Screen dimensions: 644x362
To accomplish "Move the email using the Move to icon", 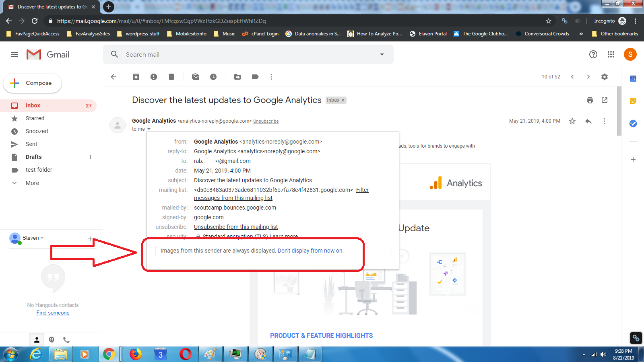I will (x=237, y=77).
